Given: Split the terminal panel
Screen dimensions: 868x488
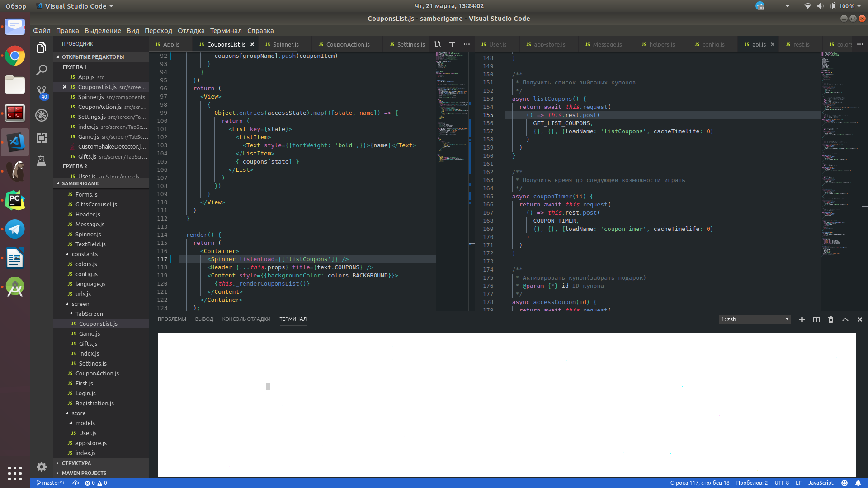Looking at the screenshot, I should (816, 319).
